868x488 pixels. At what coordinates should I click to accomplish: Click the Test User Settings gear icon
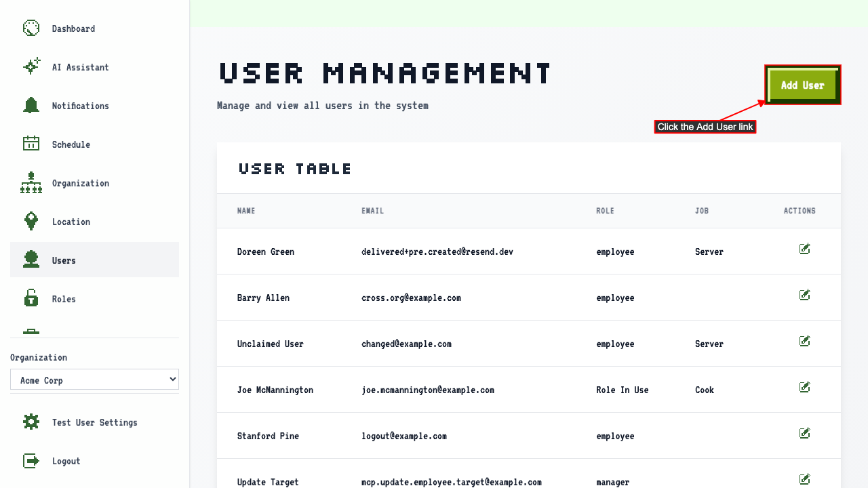tap(31, 422)
